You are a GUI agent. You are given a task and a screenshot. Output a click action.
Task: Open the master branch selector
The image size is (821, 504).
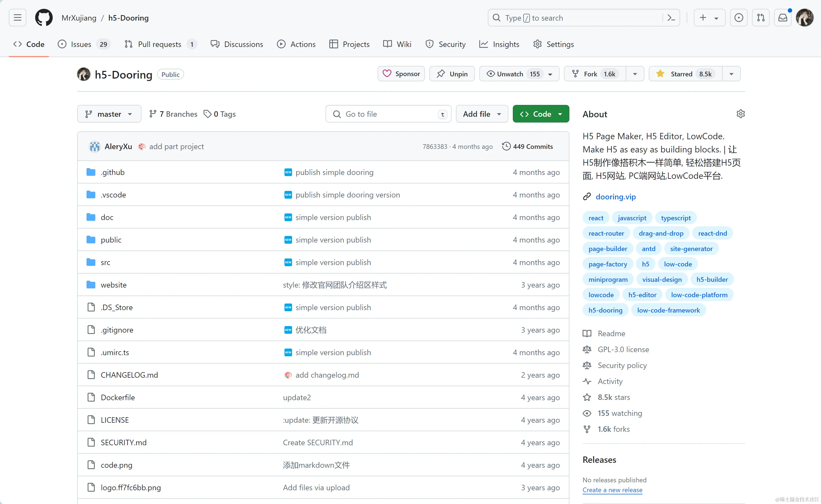(109, 114)
